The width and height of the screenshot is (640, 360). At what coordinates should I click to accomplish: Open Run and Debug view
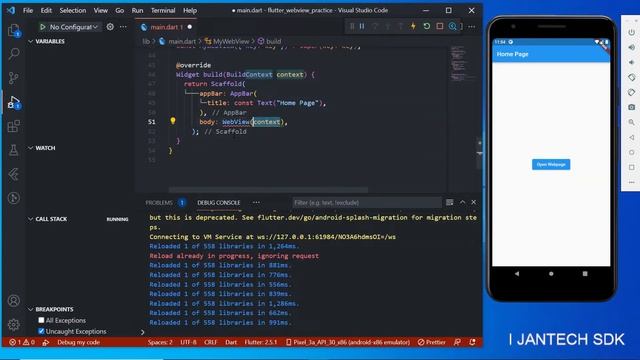point(14,102)
